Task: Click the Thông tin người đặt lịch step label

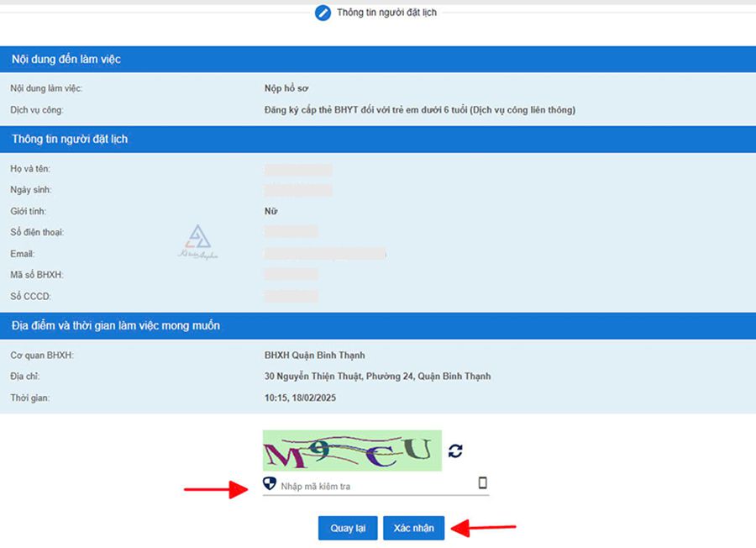Action: [x=386, y=13]
